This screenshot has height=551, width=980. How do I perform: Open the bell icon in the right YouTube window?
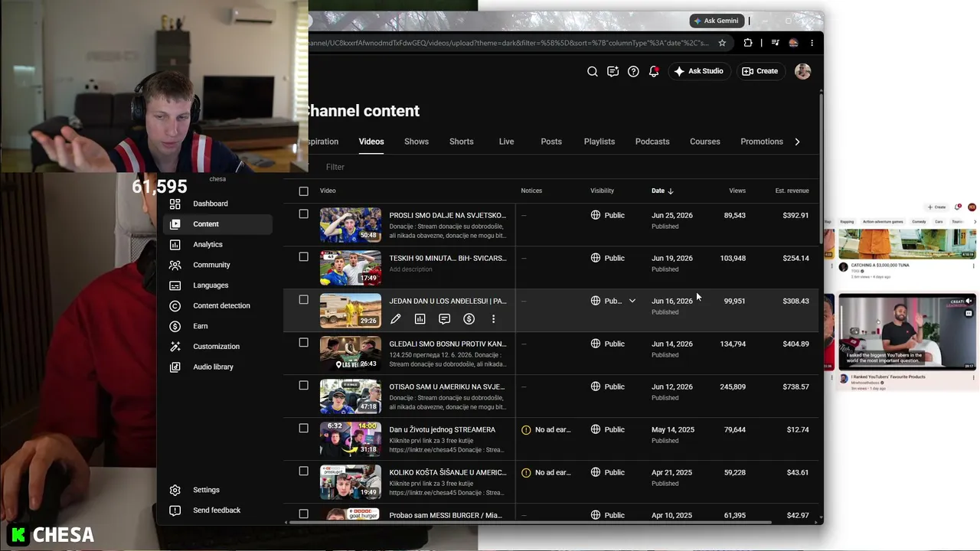point(958,207)
